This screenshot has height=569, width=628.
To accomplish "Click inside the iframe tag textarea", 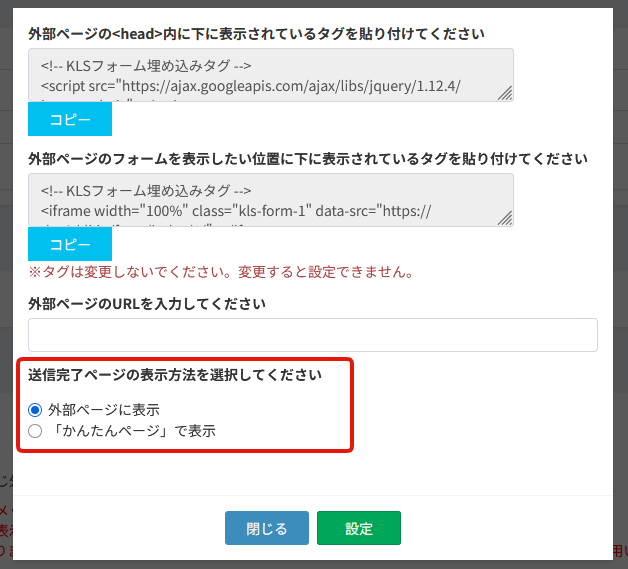I will 271,200.
